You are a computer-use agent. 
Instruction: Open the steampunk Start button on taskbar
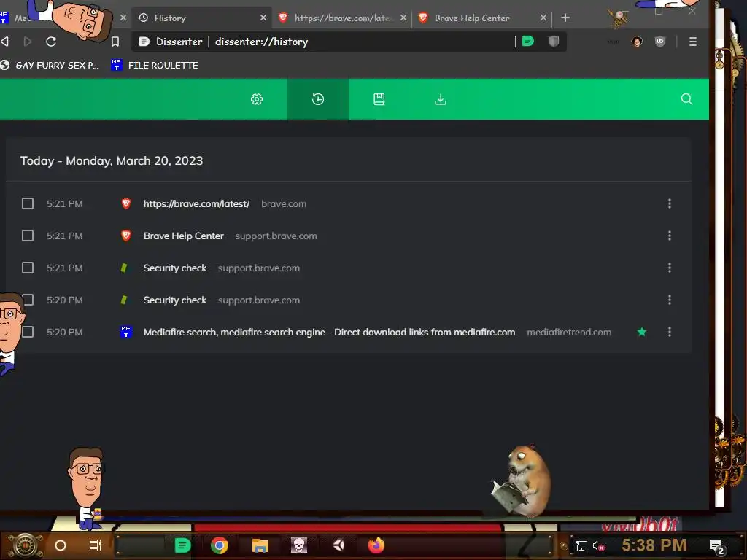[25, 545]
